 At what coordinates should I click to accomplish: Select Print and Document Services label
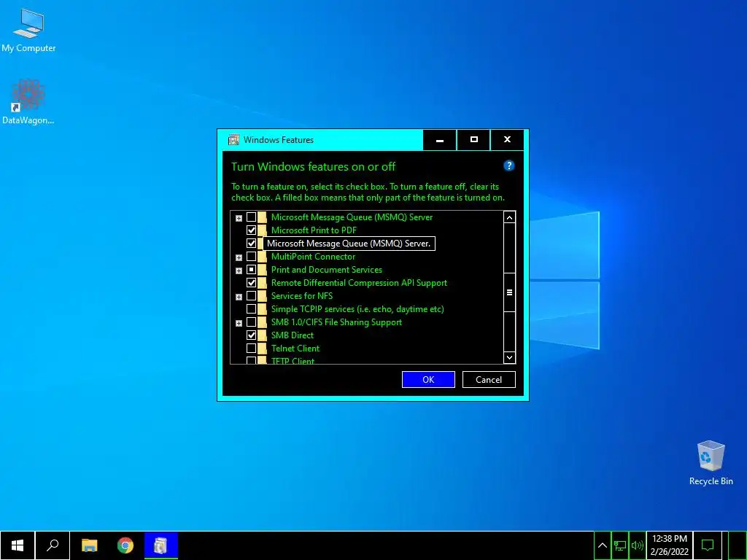tap(327, 270)
